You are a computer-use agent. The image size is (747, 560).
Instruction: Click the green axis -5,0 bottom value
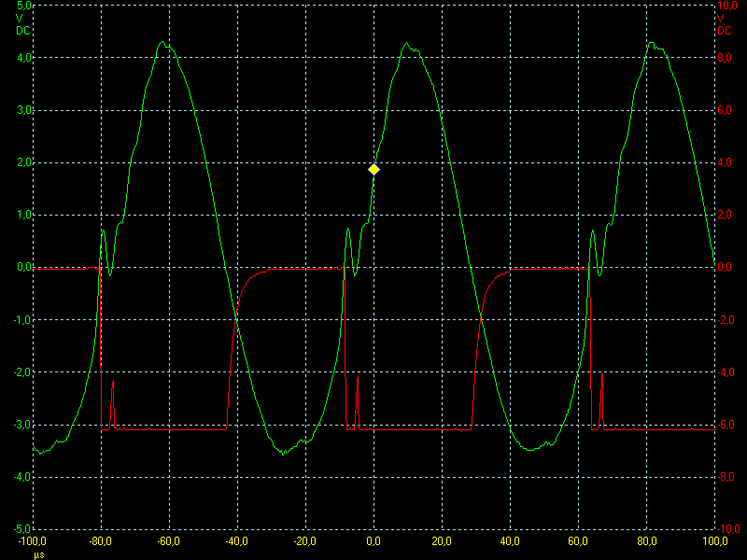point(21,529)
